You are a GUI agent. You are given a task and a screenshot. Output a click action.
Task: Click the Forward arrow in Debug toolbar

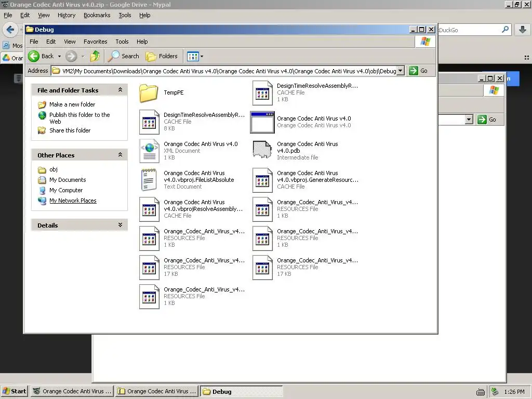click(71, 56)
